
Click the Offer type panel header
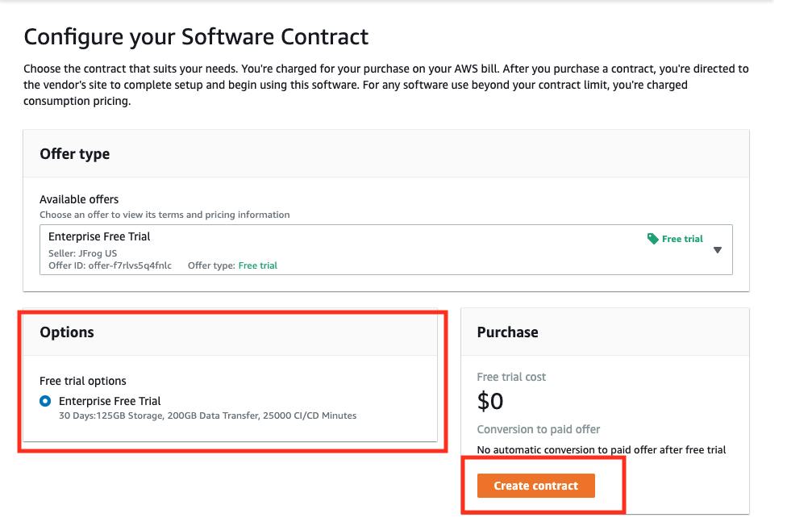(75, 153)
